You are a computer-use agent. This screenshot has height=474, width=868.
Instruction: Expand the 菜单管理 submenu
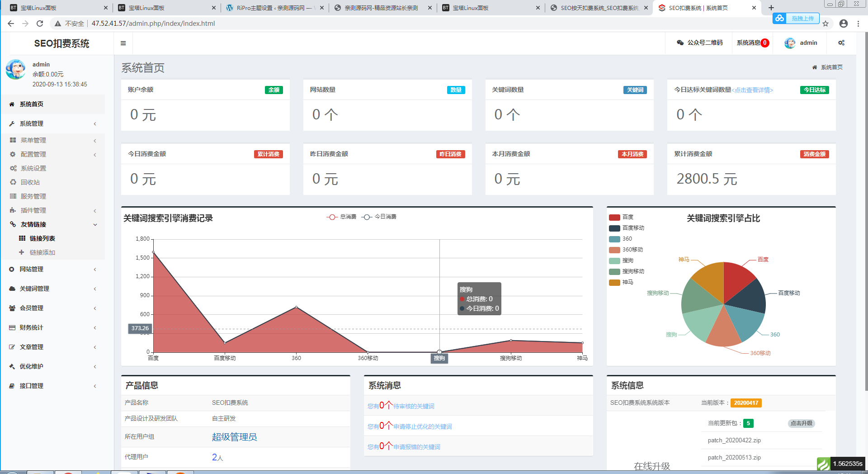click(52, 140)
